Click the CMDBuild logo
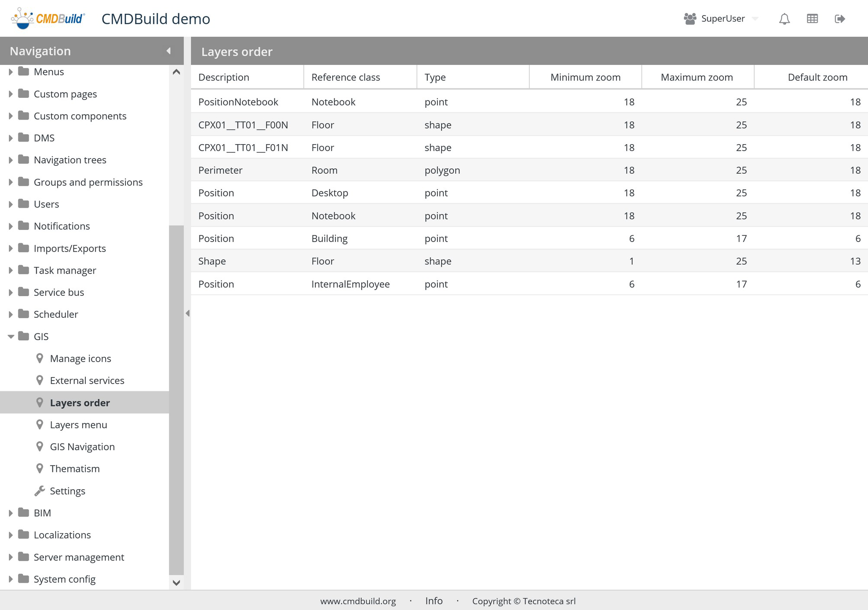Screen dimensions: 868x610 tap(48, 19)
